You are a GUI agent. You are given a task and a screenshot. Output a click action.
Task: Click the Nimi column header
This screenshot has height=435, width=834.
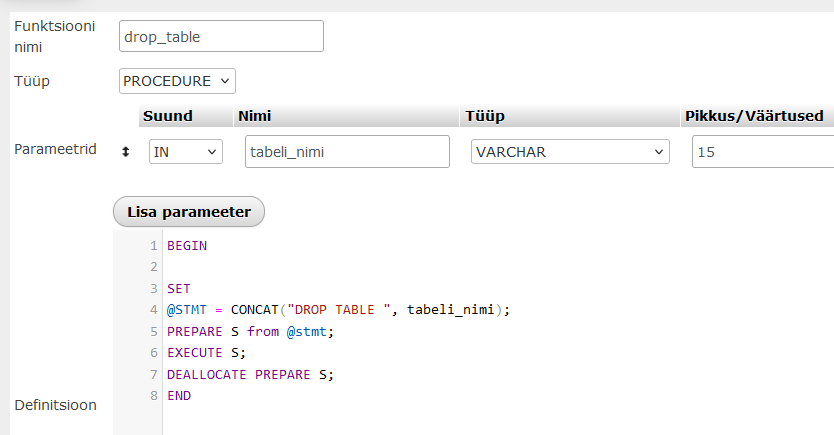click(x=255, y=116)
